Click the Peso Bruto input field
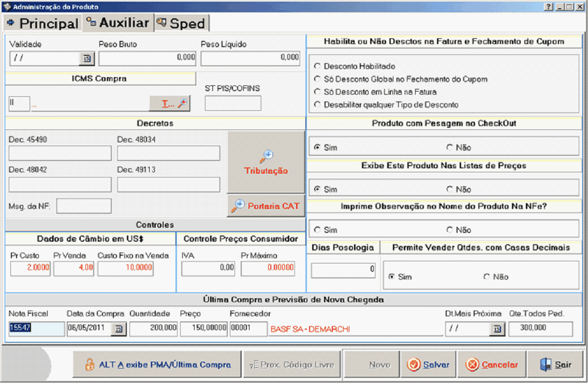Screen dimensions: 588x383 click(x=147, y=58)
